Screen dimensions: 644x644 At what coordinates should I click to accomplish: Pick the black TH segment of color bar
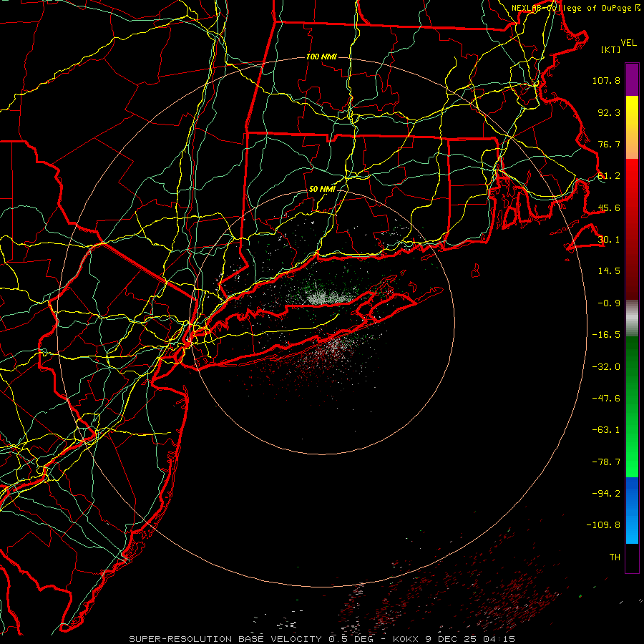point(632,558)
